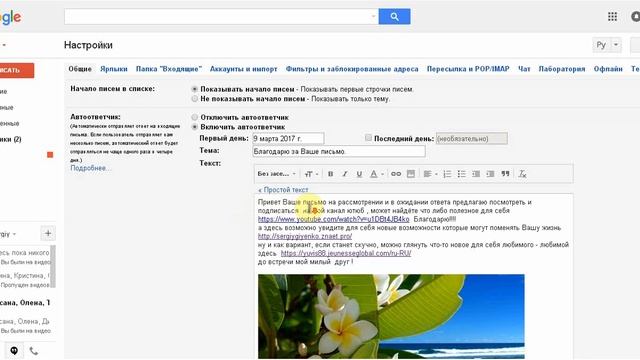Decrease the indent

pos(476,174)
